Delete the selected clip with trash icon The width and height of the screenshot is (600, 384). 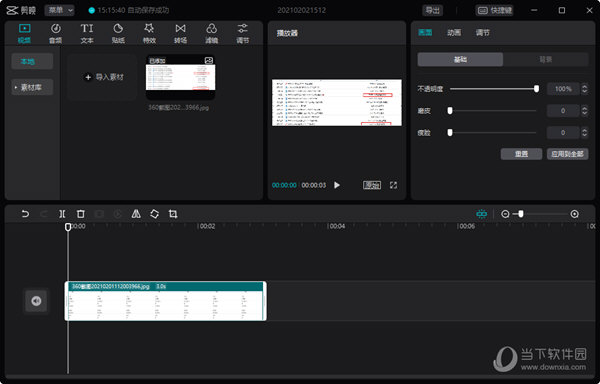pos(80,214)
